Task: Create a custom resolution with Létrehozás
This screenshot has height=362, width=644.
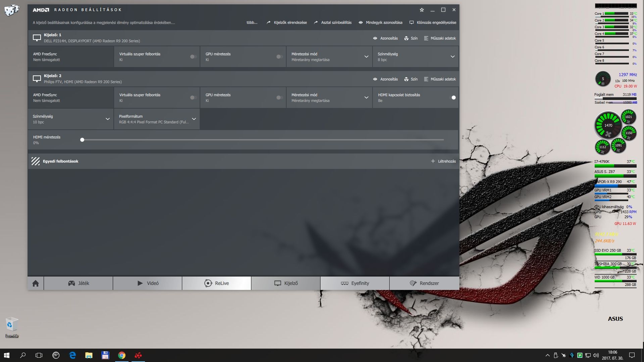Action: 443,161
